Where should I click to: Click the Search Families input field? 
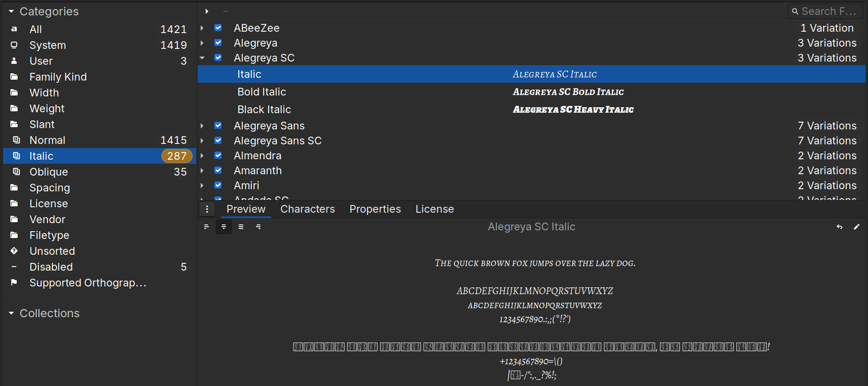826,11
